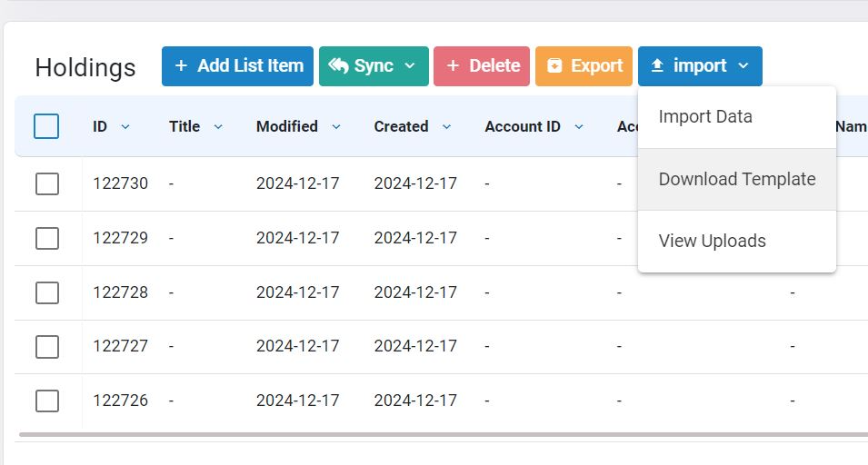Screen dimensions: 868x465
Task: Check the row 122728 checkbox
Action: [47, 292]
